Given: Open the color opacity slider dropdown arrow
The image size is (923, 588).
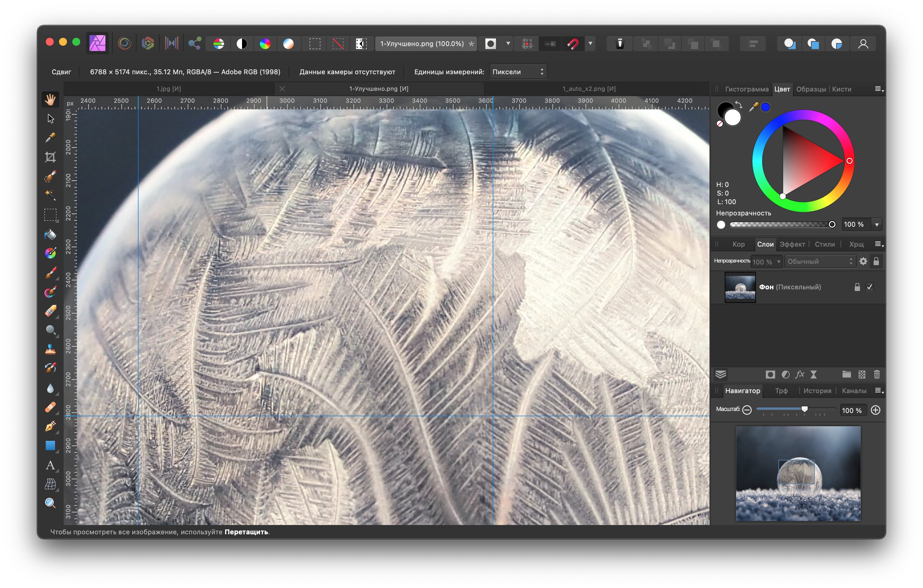Looking at the screenshot, I should pos(877,225).
